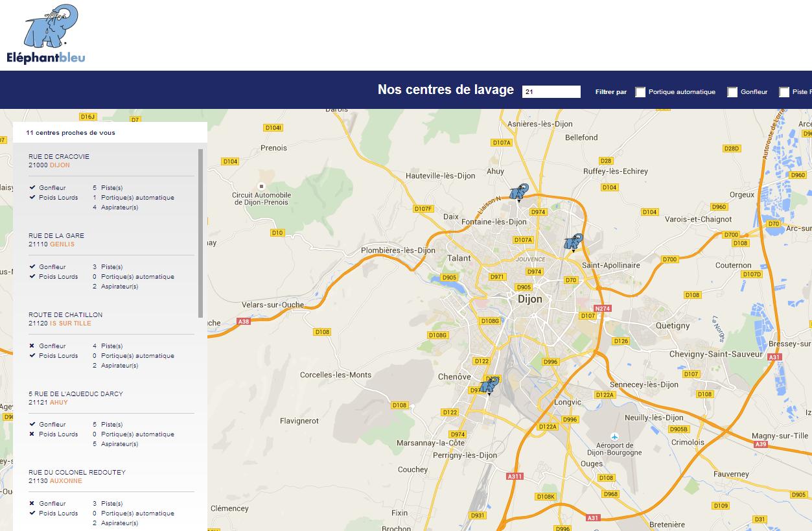The image size is (812, 531).
Task: Select elephant marker north near Ahuy
Action: [519, 193]
